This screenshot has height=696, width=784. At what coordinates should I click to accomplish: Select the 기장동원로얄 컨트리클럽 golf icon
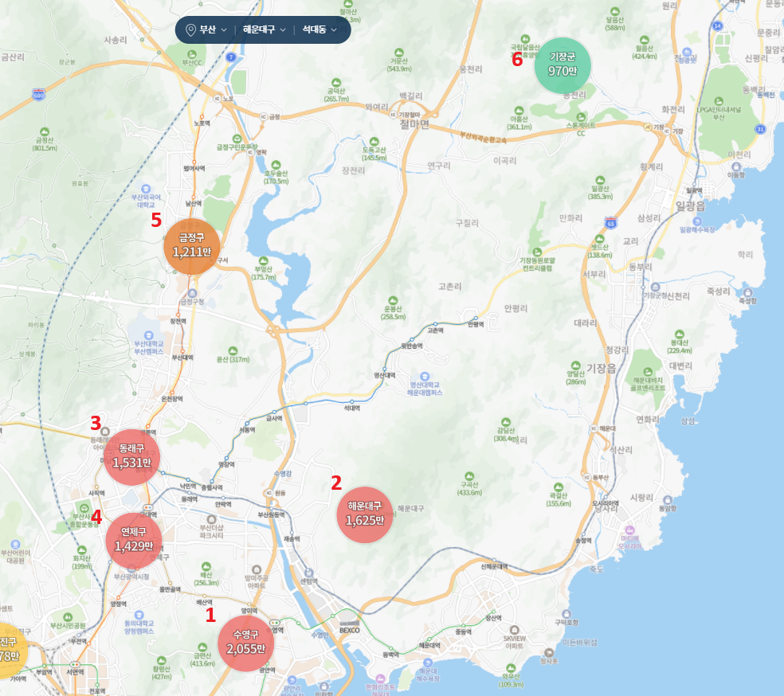click(x=537, y=251)
